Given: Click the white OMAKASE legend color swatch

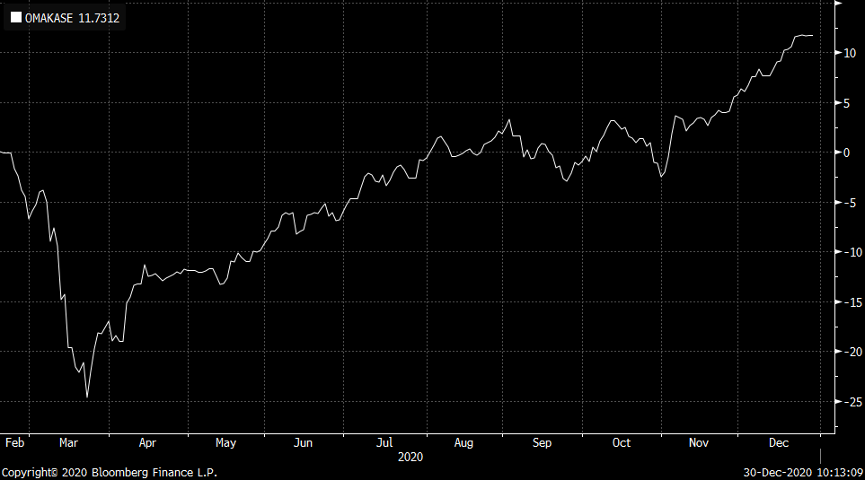Looking at the screenshot, I should [16, 18].
